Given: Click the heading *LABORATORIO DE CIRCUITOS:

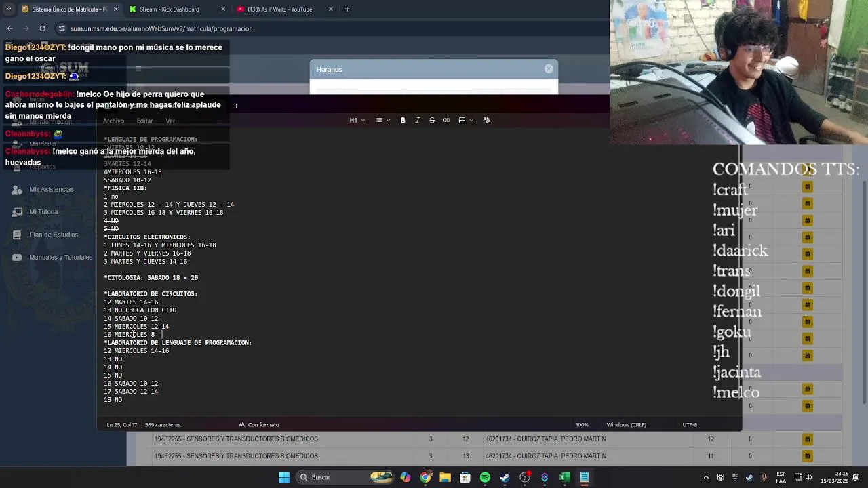Looking at the screenshot, I should pos(151,294).
